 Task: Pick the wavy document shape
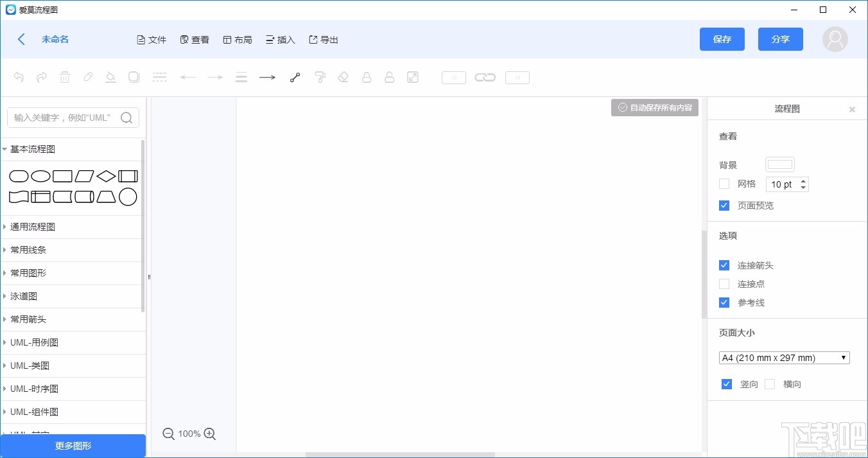coord(19,197)
